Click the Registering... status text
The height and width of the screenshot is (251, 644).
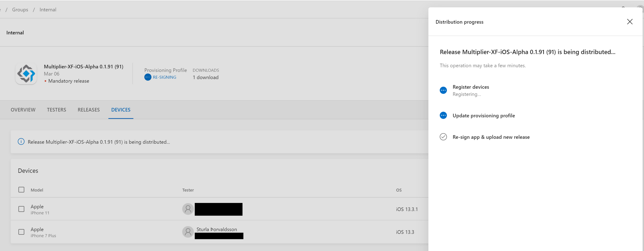(467, 94)
